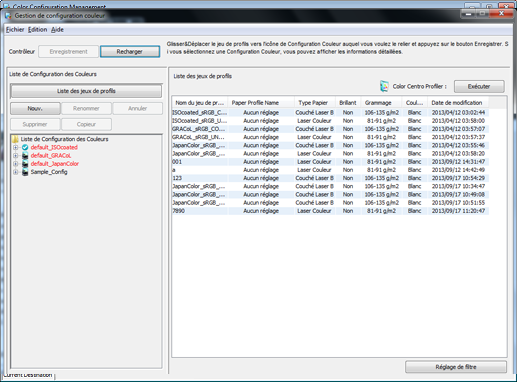
Task: Select the ISOcoated_sRGB_U... profile row
Action: [330, 121]
